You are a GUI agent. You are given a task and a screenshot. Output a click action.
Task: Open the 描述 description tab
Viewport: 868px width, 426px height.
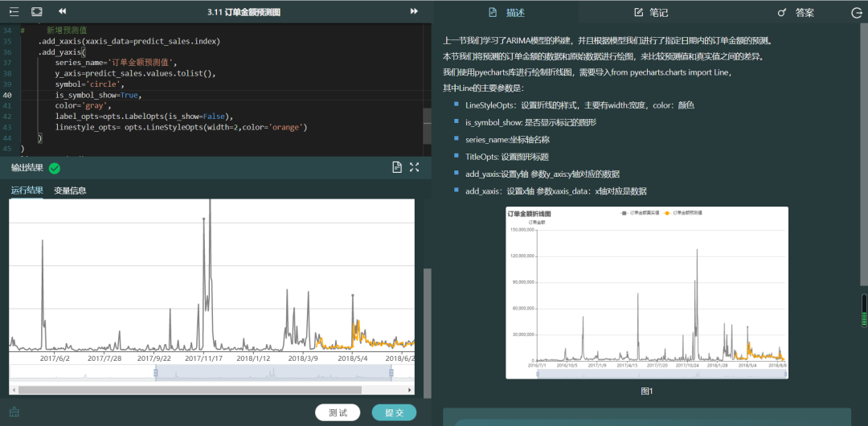506,12
